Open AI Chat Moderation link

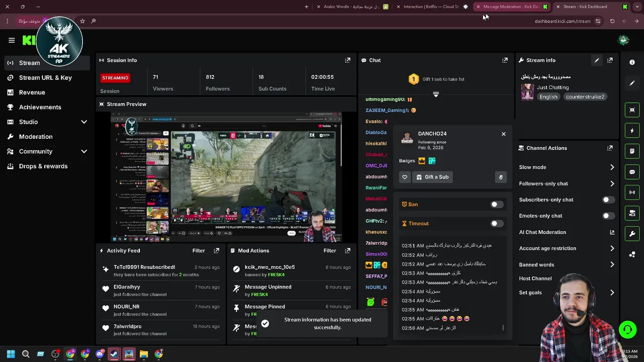(567, 232)
